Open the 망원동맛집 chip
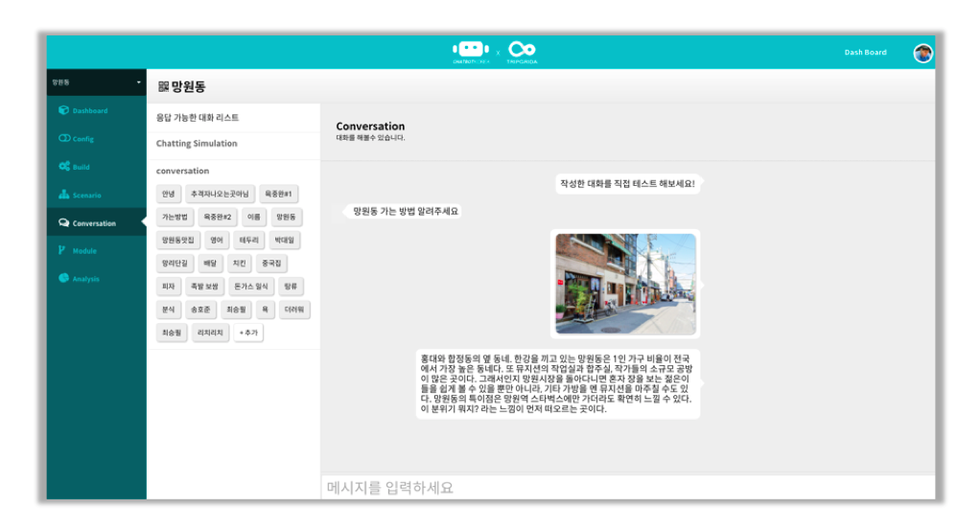 [178, 240]
